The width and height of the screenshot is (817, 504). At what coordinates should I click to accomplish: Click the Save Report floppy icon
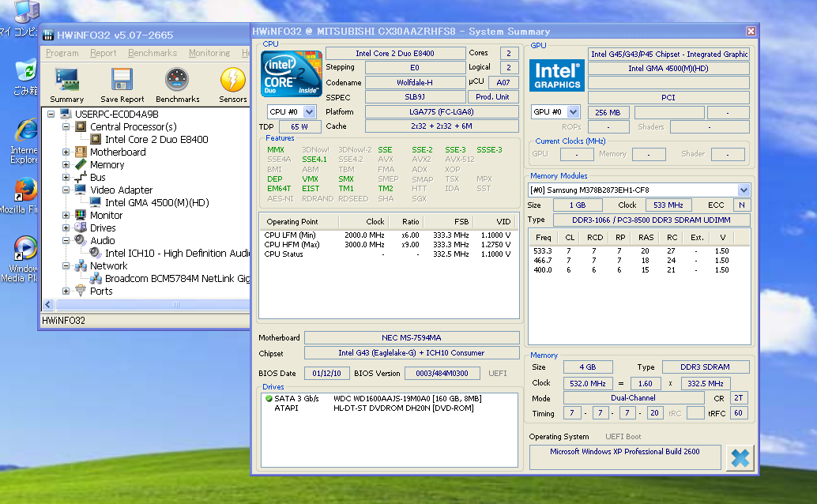point(122,81)
